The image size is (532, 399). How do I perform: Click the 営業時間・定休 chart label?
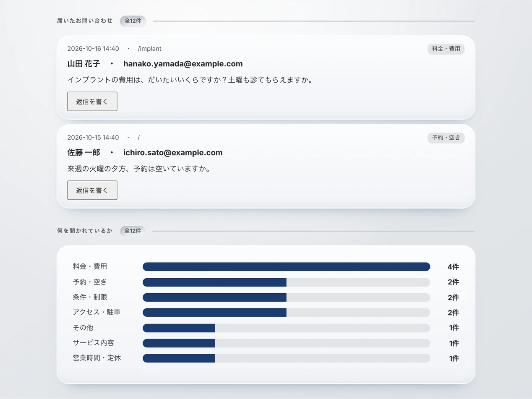[97, 358]
